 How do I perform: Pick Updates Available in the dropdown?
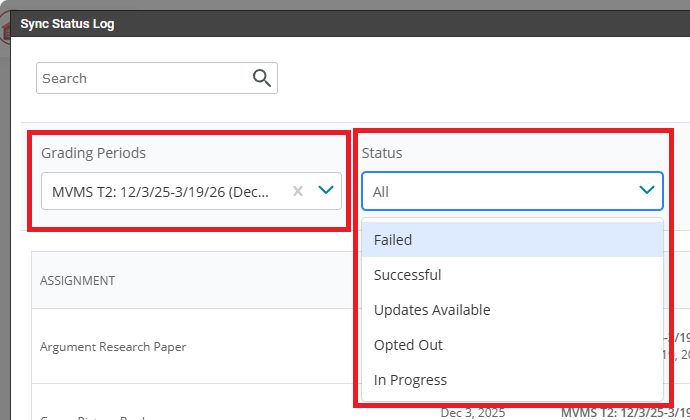pyautogui.click(x=432, y=310)
